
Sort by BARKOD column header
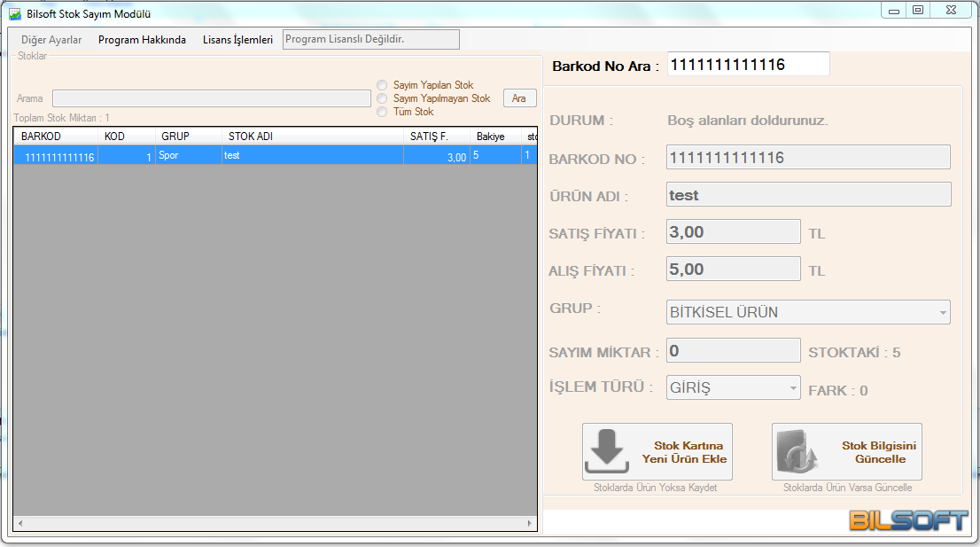click(x=56, y=137)
